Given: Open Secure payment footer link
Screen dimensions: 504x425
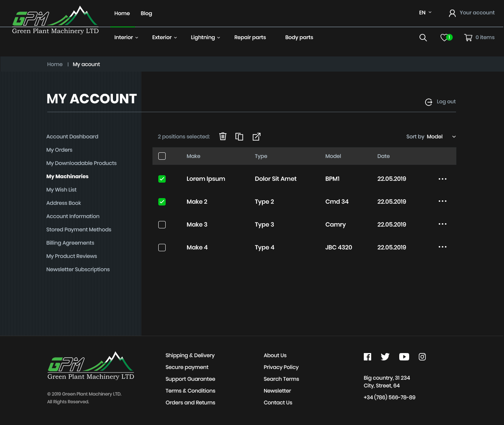Looking at the screenshot, I should point(187,367).
